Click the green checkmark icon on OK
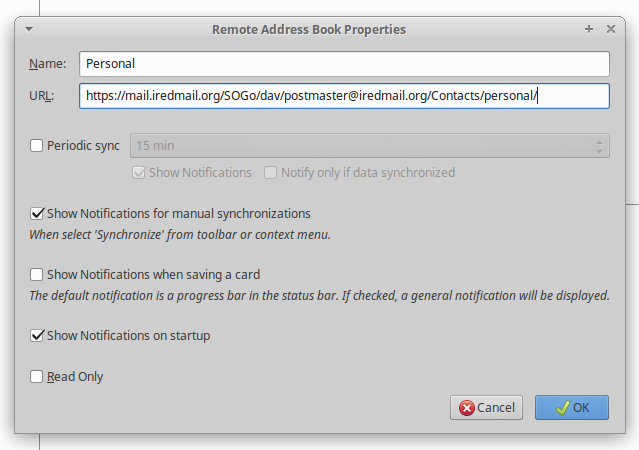Viewport: 639px width, 450px height. [562, 408]
